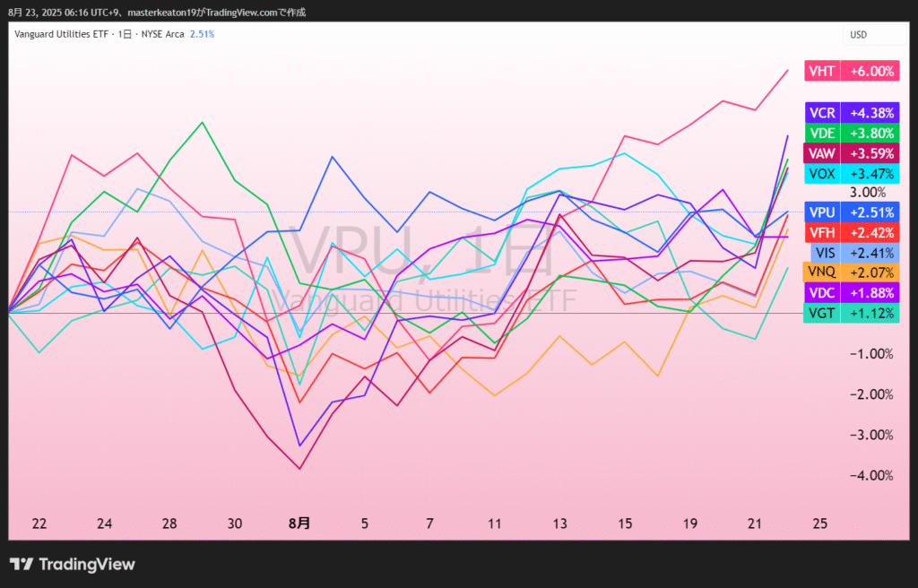Select the VNQ ticker label
The height and width of the screenshot is (588, 918).
[x=822, y=272]
